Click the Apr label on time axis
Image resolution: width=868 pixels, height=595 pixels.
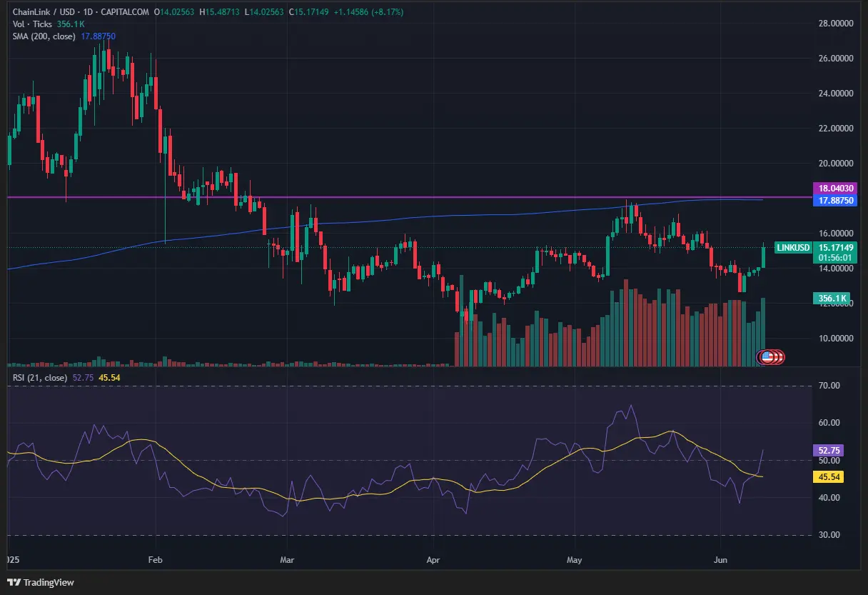pyautogui.click(x=433, y=561)
